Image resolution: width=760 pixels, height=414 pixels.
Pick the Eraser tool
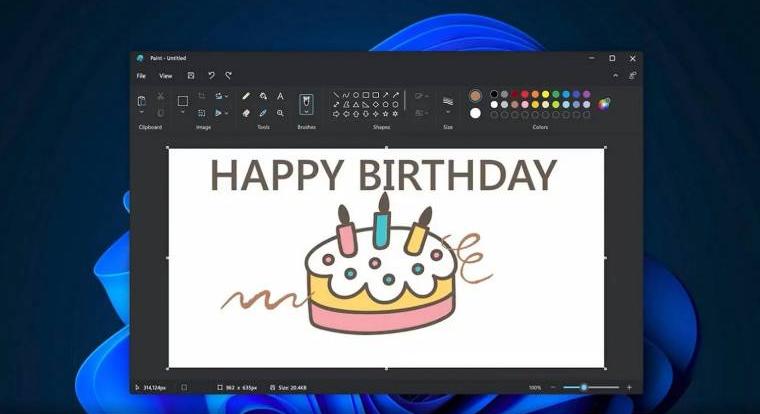click(246, 113)
